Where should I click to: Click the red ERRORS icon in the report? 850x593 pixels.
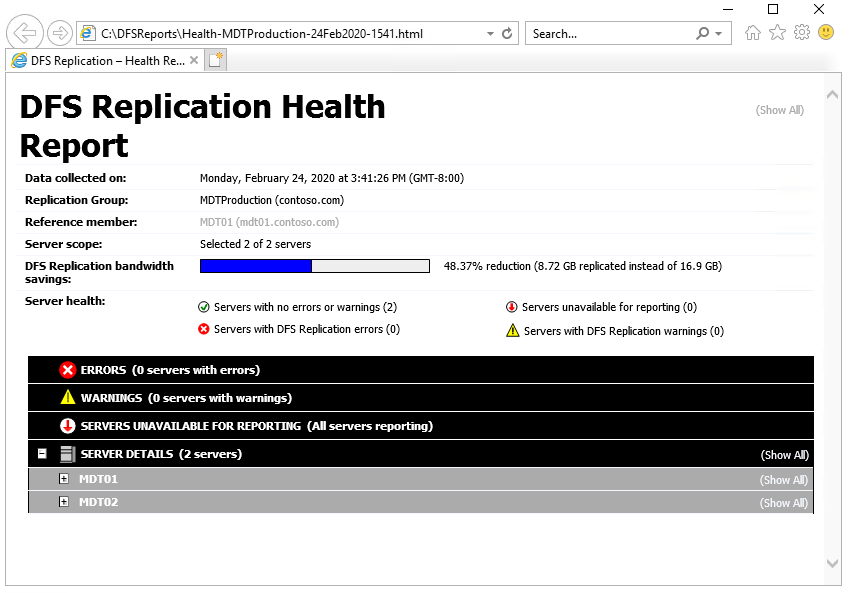click(67, 370)
